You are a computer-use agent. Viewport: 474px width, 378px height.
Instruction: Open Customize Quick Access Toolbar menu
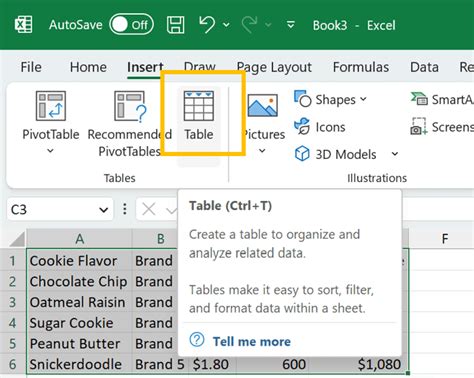(x=291, y=25)
